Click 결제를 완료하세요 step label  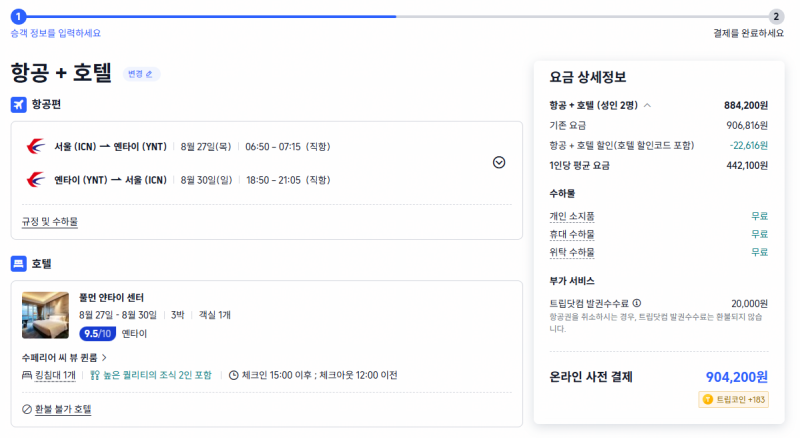748,33
